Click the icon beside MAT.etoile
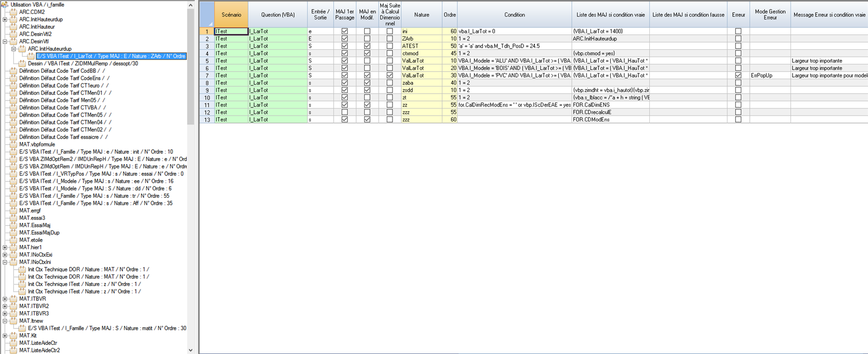Image resolution: width=868 pixels, height=354 pixels. pyautogui.click(x=13, y=240)
